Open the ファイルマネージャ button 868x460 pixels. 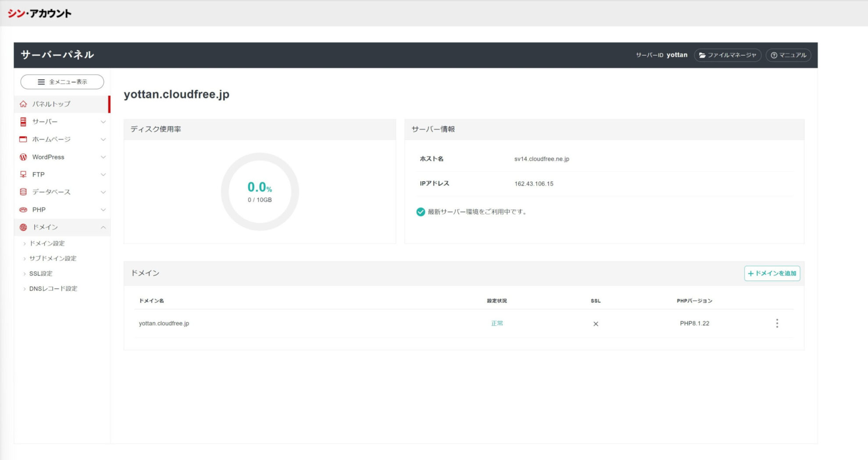click(x=727, y=55)
